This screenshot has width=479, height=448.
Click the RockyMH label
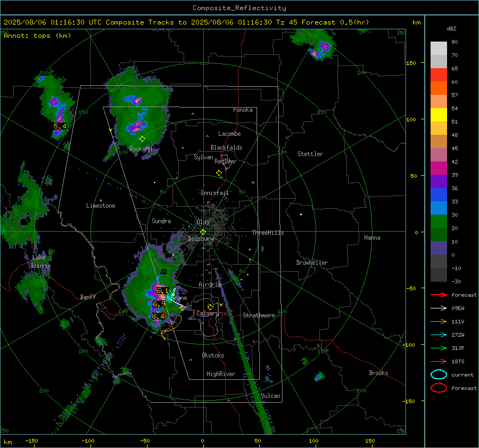[x=141, y=149]
